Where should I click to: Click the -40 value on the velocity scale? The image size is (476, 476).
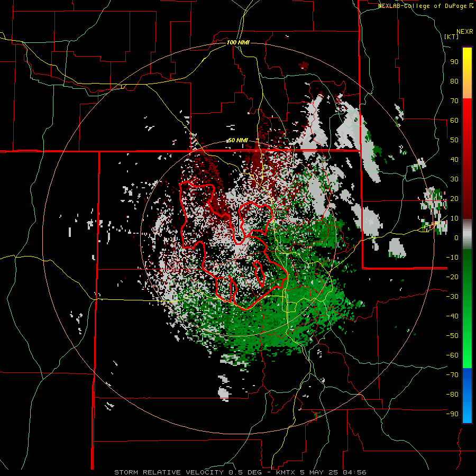[452, 316]
